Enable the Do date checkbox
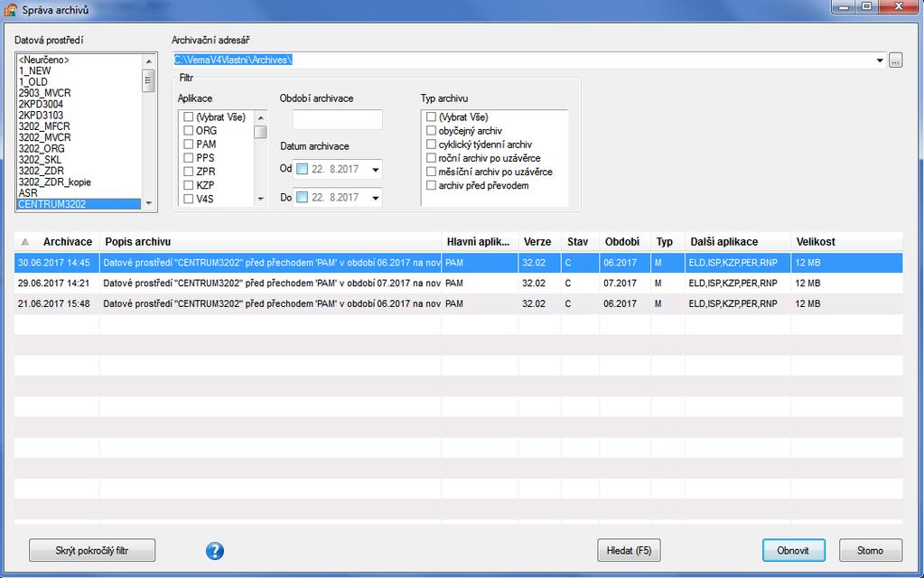The image size is (924, 578). [x=302, y=198]
